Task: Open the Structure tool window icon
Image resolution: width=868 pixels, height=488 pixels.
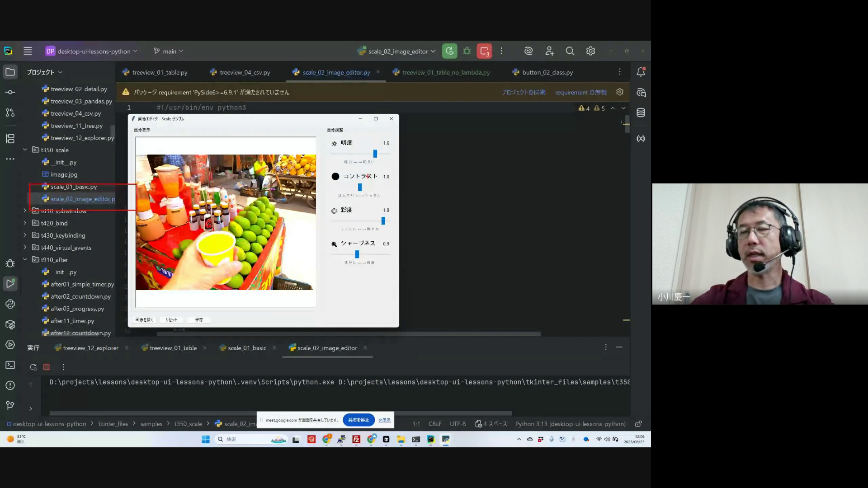Action: pyautogui.click(x=10, y=139)
